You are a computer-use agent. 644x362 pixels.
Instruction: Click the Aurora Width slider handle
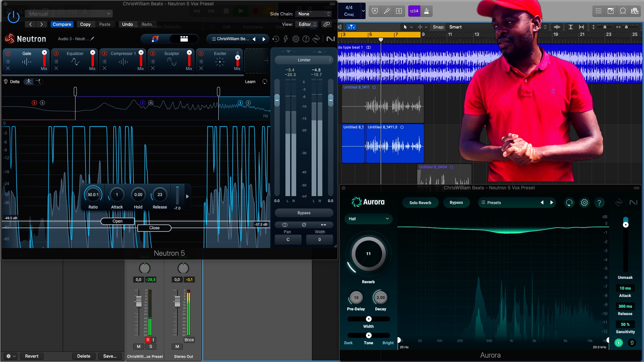(369, 319)
